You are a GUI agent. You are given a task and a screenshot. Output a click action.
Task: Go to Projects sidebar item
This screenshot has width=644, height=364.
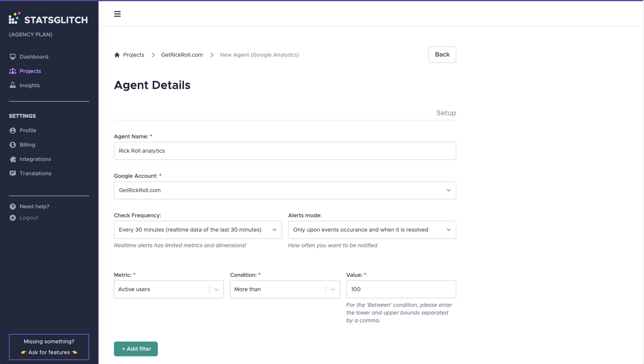coord(30,71)
